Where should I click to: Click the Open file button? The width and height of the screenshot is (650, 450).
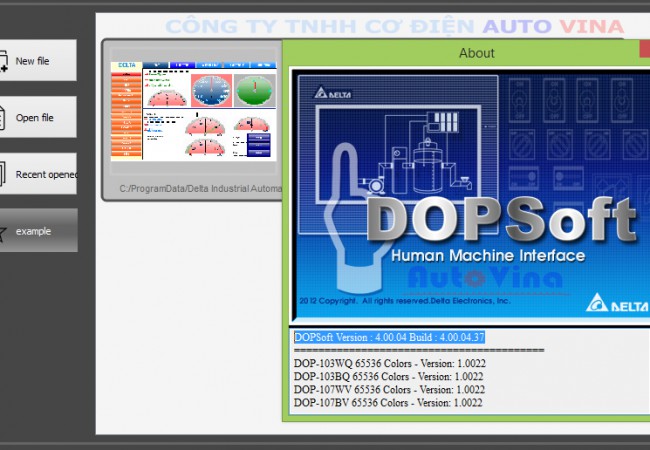pos(37,117)
